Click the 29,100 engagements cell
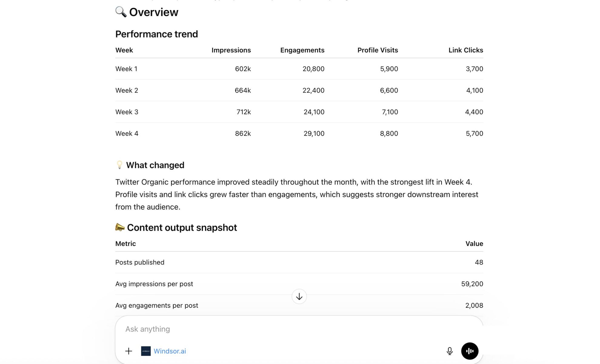The image size is (600, 364). tap(314, 133)
